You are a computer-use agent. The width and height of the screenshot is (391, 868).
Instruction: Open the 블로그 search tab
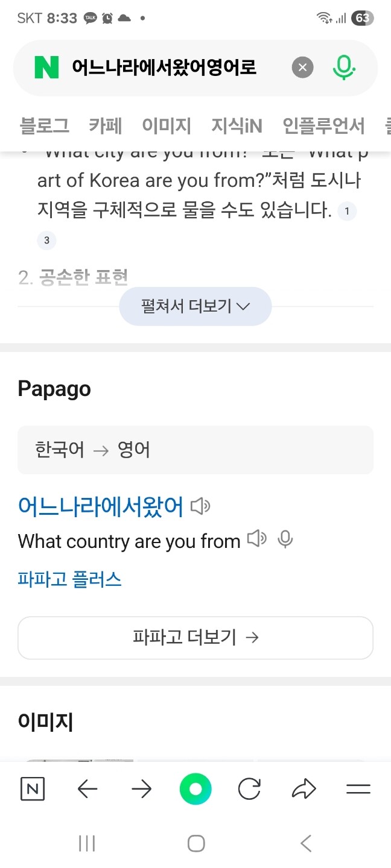point(43,125)
